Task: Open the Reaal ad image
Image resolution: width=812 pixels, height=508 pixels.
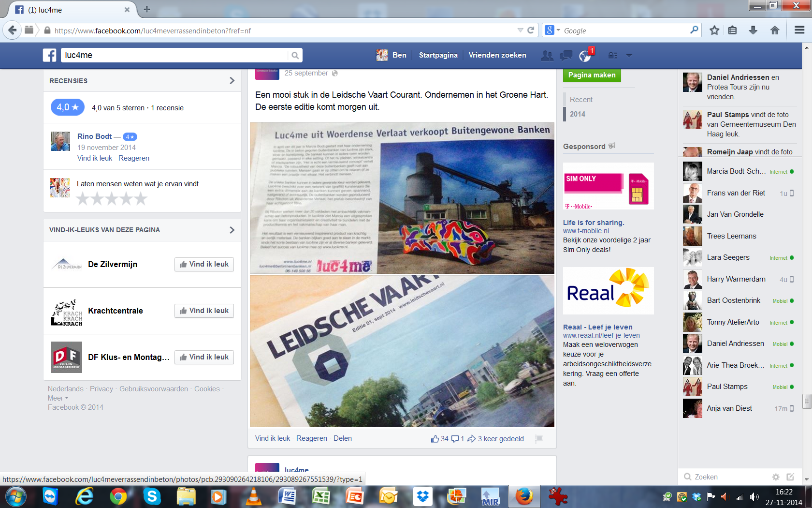Action: pyautogui.click(x=609, y=291)
